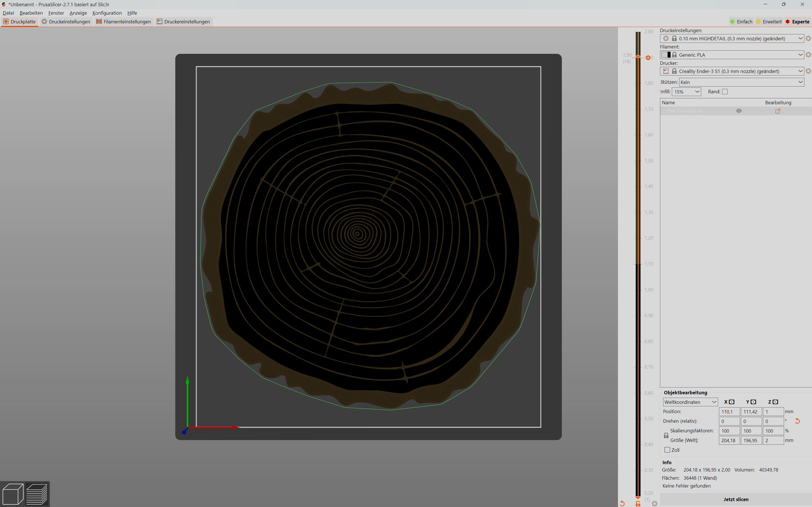Open the Datei menu
Image resolution: width=812 pixels, height=507 pixels.
click(8, 13)
